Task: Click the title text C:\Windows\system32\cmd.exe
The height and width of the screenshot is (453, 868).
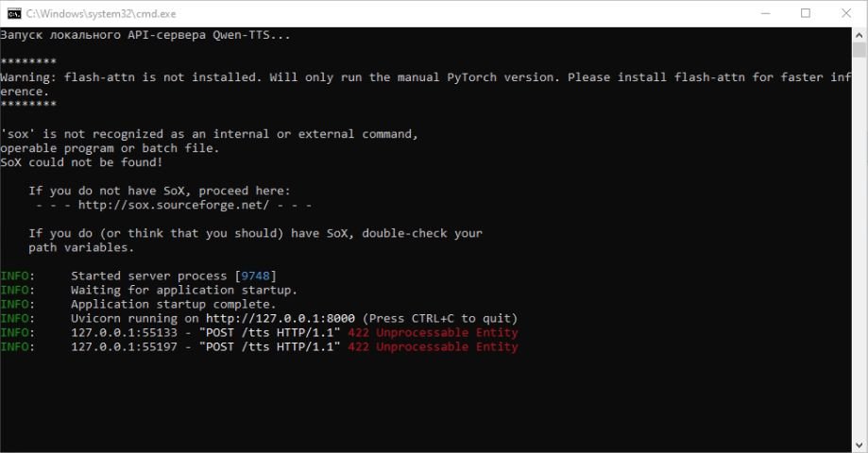Action: pyautogui.click(x=101, y=14)
